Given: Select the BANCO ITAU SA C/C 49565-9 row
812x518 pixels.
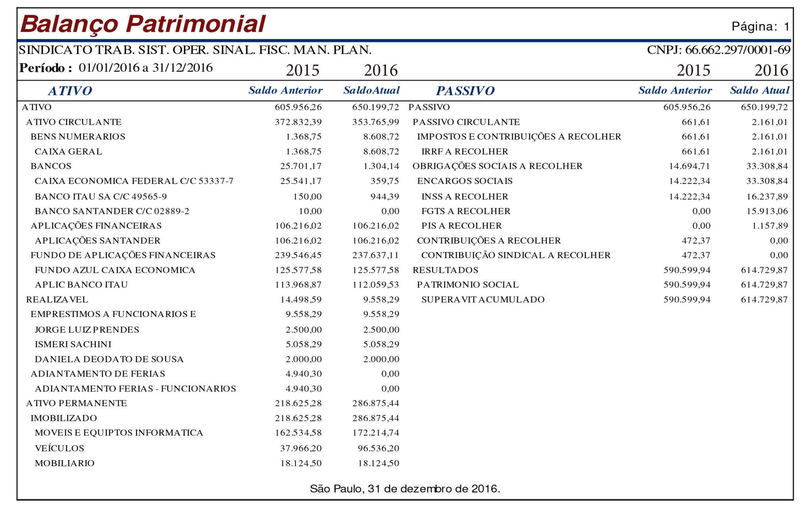Looking at the screenshot, I should point(101,197).
